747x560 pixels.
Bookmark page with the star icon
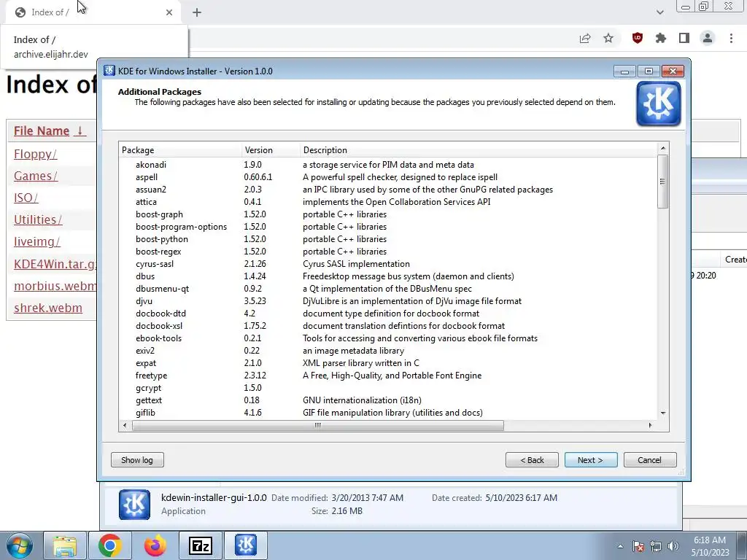click(x=608, y=38)
